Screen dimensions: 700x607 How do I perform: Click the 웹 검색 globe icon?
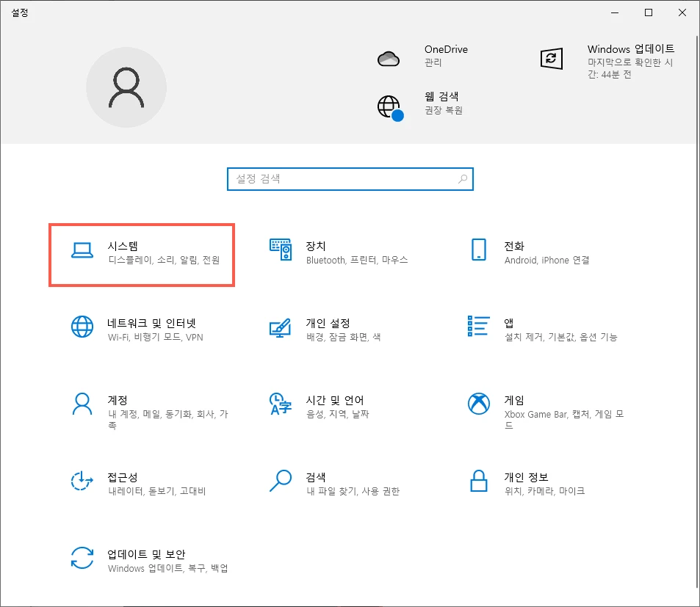[390, 107]
